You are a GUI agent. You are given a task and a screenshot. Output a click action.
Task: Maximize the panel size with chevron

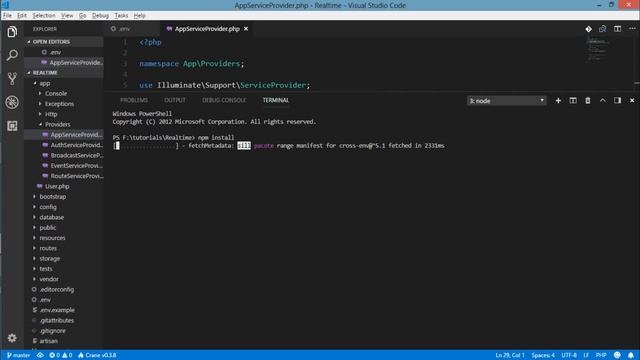click(x=602, y=100)
